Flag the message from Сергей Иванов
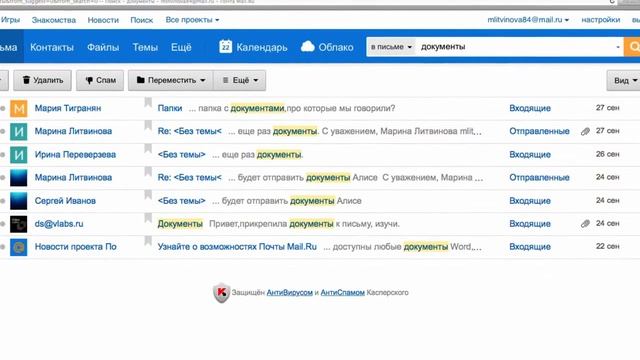Viewport: 640px width, 360px height. click(148, 195)
